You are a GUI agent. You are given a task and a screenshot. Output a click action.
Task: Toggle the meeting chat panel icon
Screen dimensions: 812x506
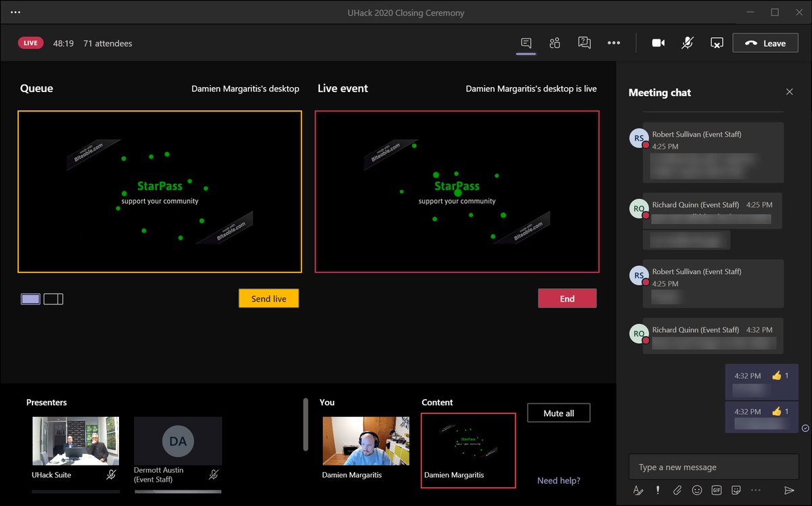click(x=526, y=43)
